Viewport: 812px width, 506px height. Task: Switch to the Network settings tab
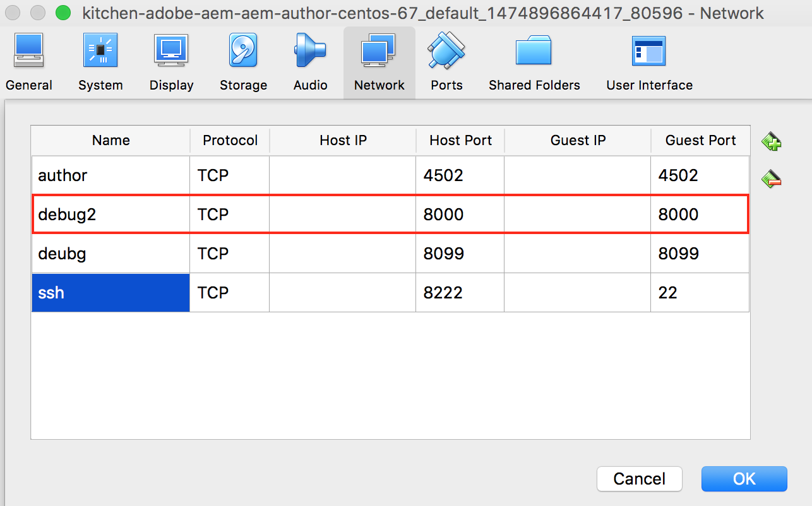point(379,60)
